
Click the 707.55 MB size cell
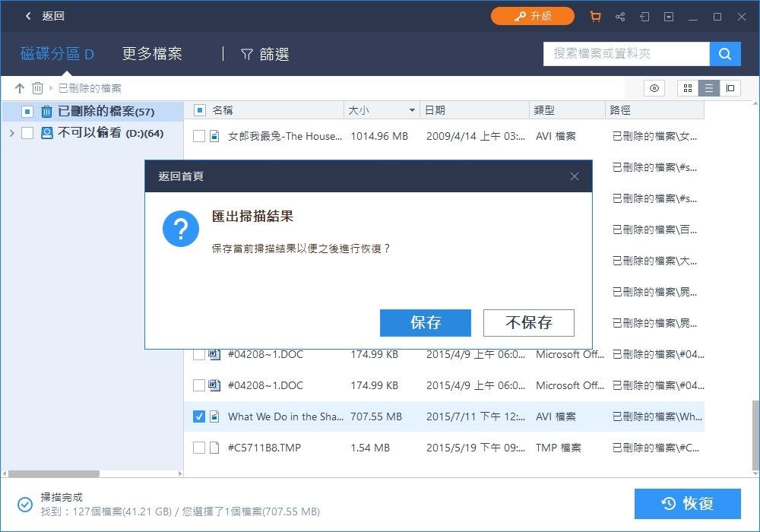tap(376, 416)
